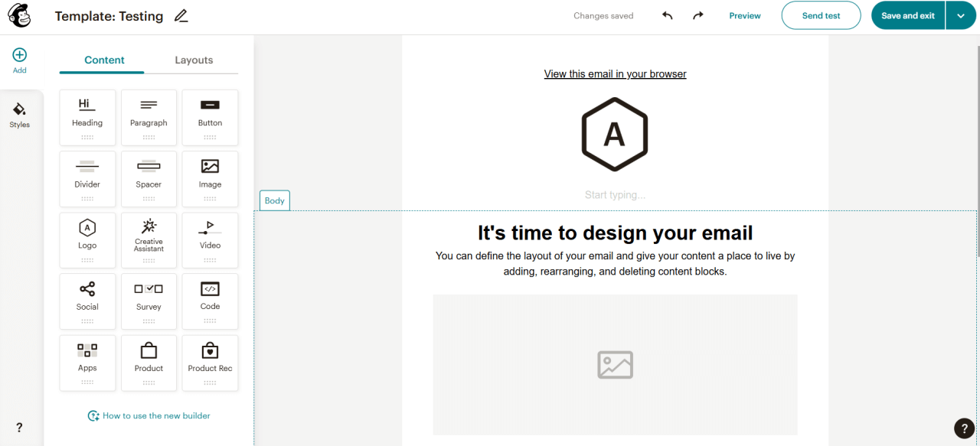Screen dimensions: 980x446
Task: Click the 'Start typing' text field
Action: 615,194
